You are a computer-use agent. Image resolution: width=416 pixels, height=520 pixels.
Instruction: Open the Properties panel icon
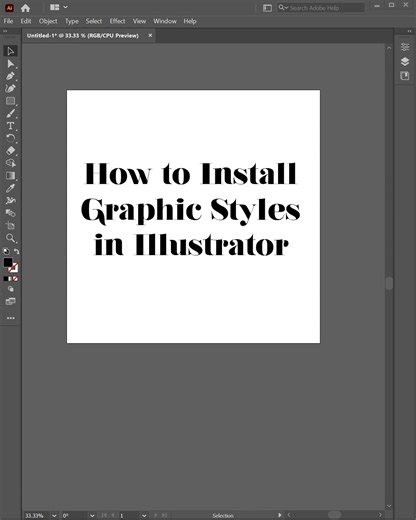pyautogui.click(x=405, y=47)
